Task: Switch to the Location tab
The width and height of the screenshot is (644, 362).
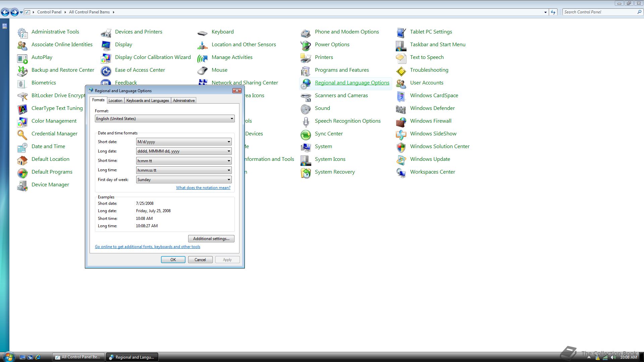Action: point(115,101)
